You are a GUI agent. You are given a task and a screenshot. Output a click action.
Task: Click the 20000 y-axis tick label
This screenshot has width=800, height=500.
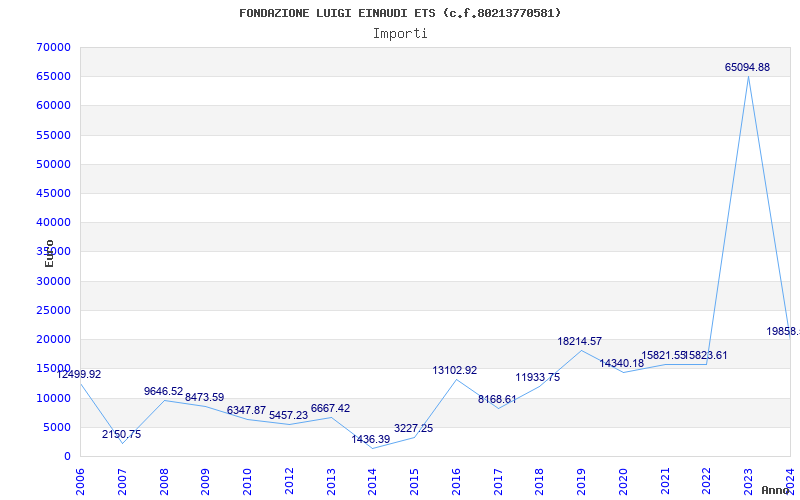point(54,339)
